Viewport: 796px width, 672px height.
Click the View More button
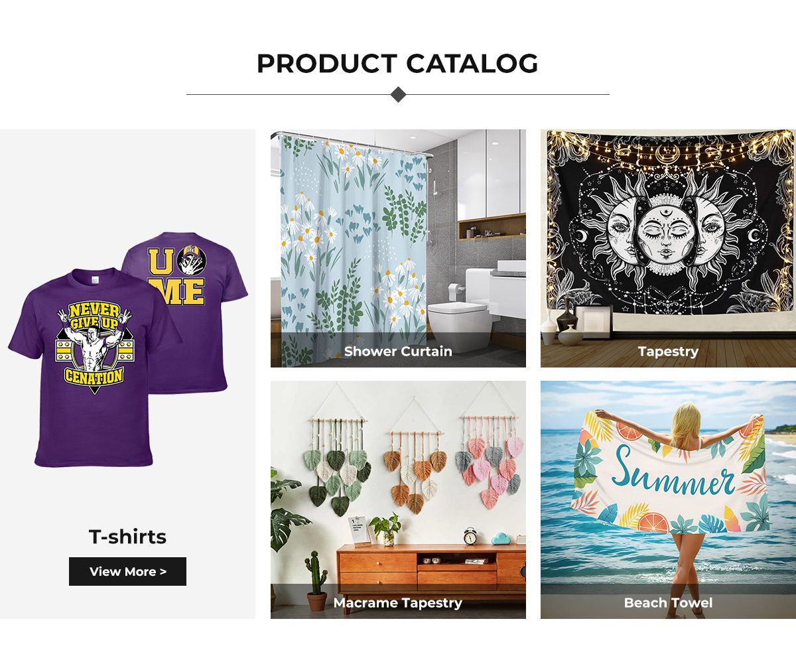coord(127,571)
